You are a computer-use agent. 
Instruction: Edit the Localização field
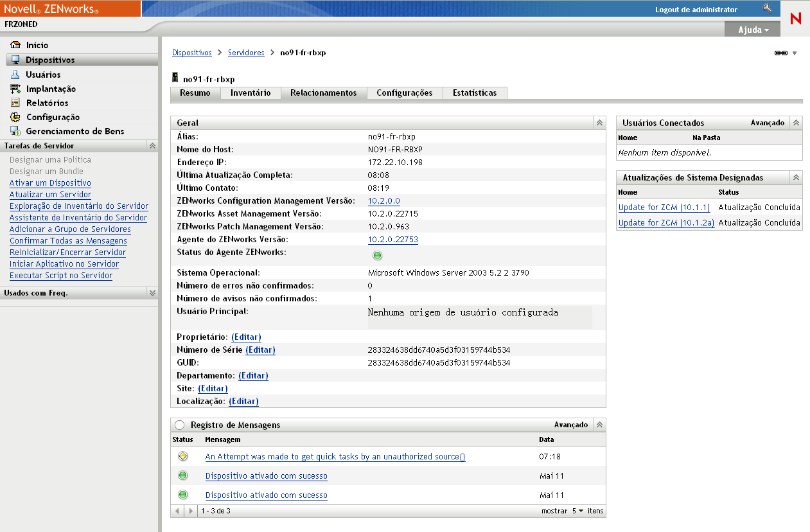[x=243, y=401]
